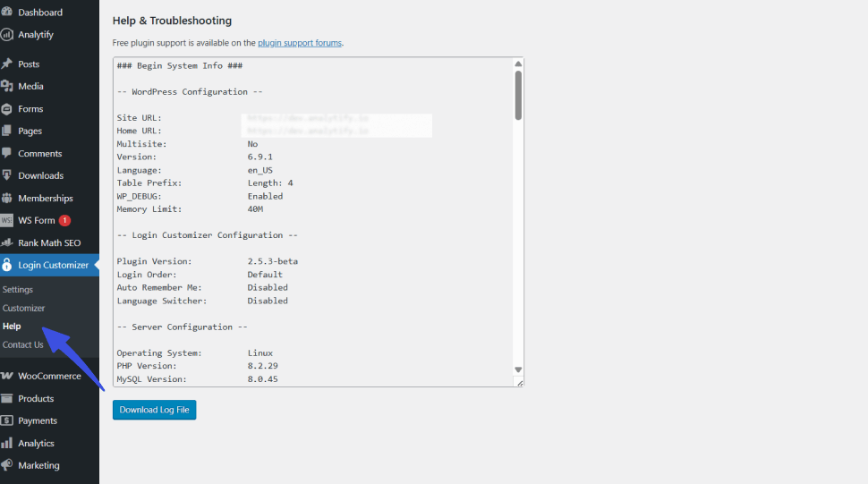868x484 pixels.
Task: Click the WS Form notification badge
Action: 64,220
